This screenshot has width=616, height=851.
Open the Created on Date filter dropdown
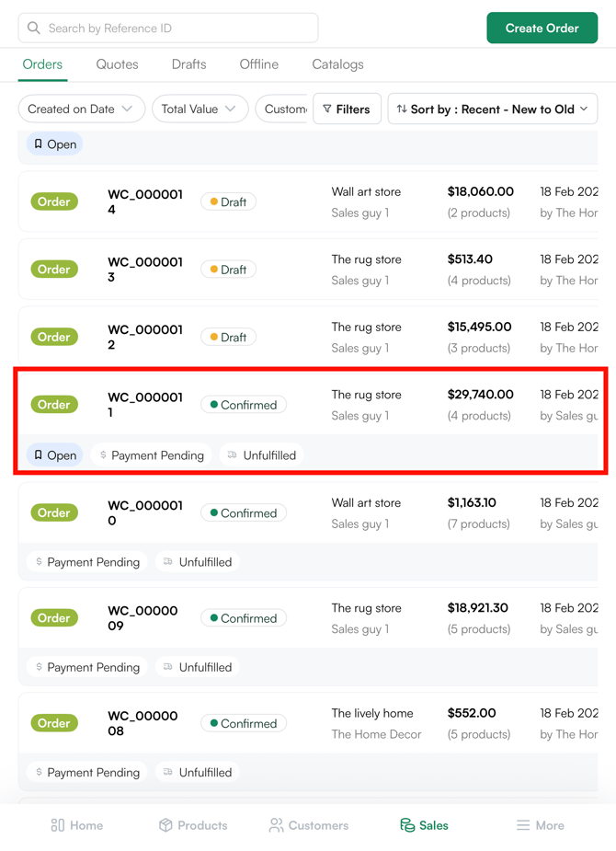click(x=81, y=109)
